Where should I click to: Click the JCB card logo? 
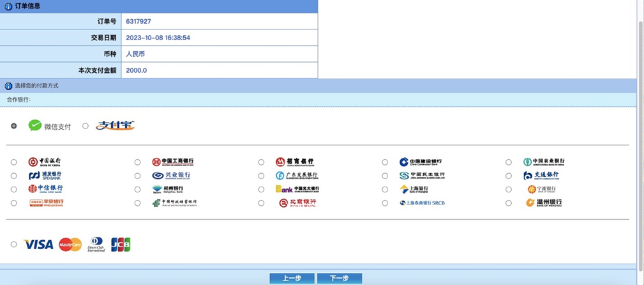[121, 245]
